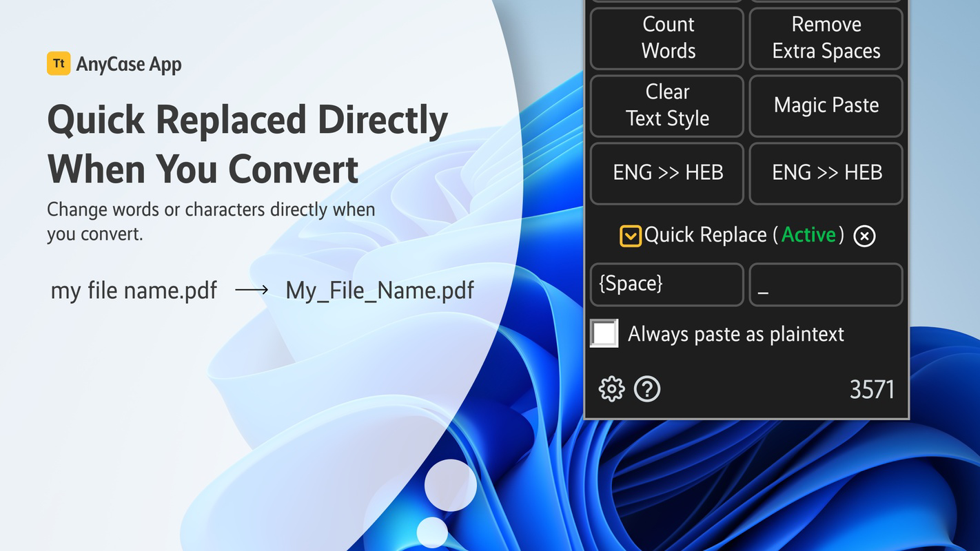This screenshot has height=551, width=980.
Task: Open settings via the gear icon
Action: point(611,389)
